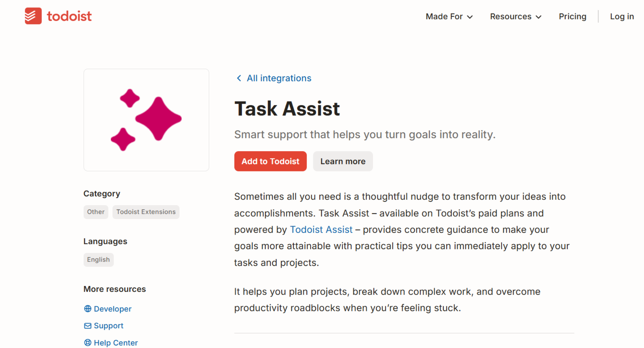Click the back chevron beside All integrations
The height and width of the screenshot is (348, 644).
coord(239,78)
